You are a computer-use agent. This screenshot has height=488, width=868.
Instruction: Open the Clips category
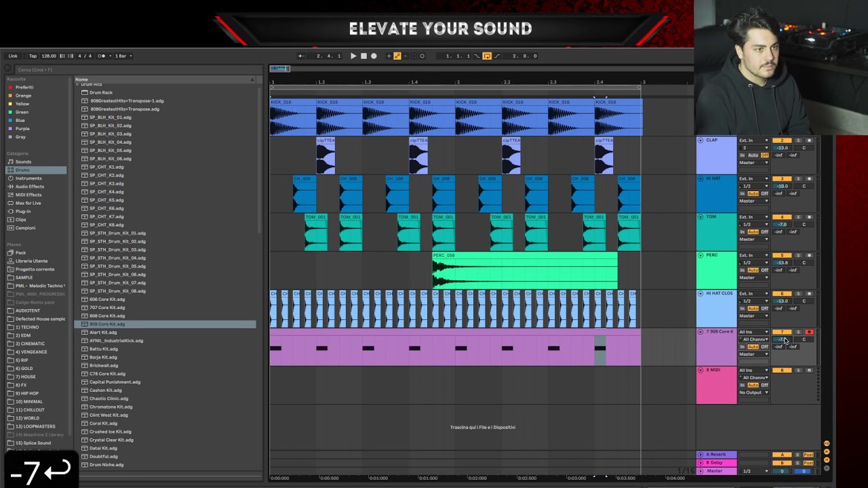click(x=21, y=220)
